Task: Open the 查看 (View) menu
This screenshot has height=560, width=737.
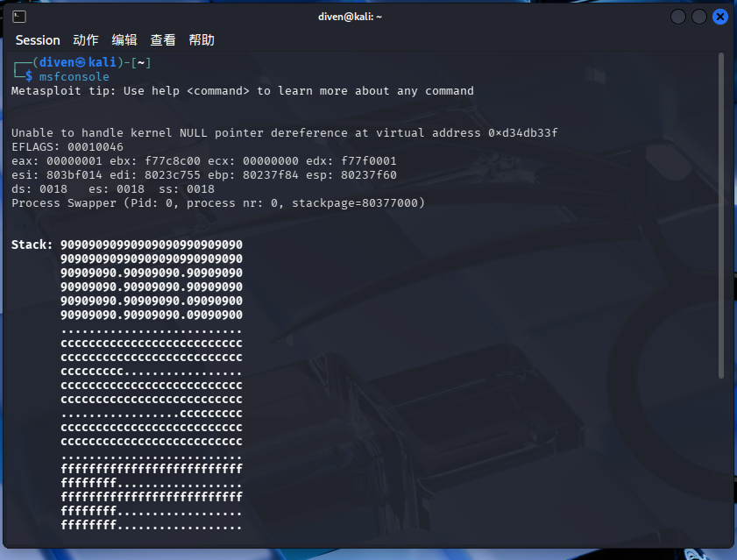Action: pyautogui.click(x=163, y=40)
